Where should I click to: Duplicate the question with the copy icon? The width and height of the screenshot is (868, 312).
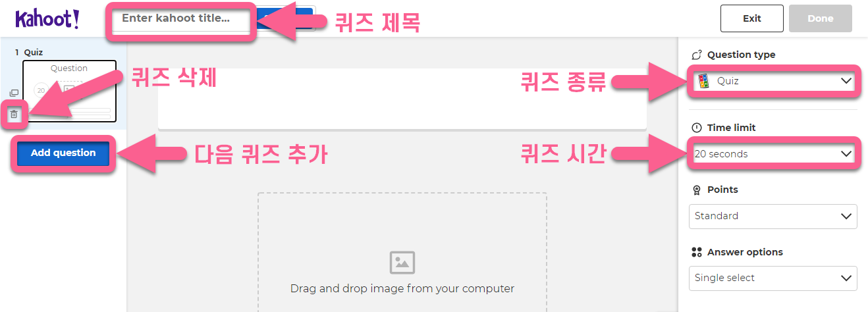pos(14,93)
